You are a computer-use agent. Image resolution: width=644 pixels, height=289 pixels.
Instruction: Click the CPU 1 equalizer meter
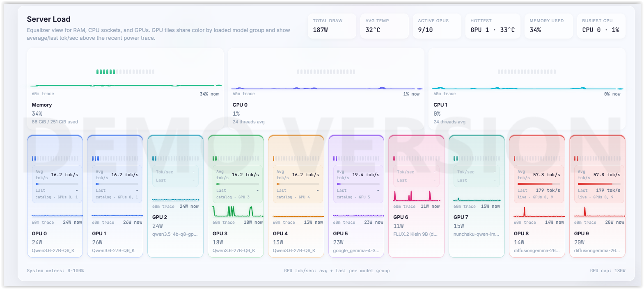tap(527, 72)
